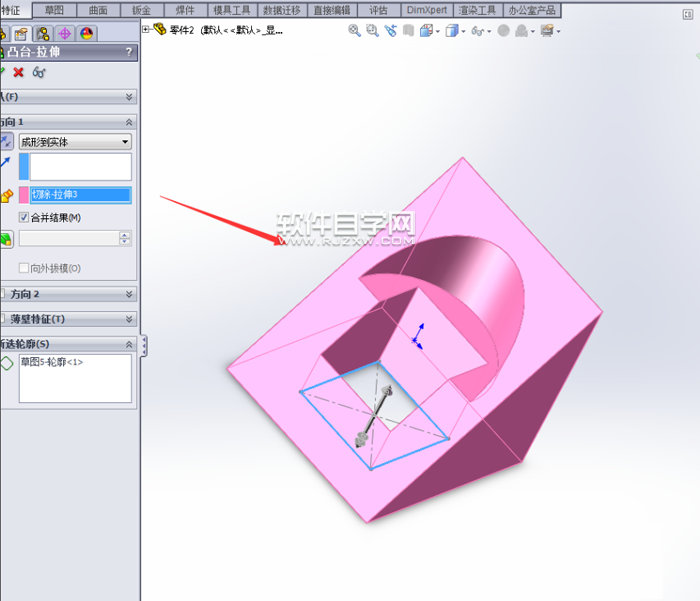The image size is (700, 601).
Task: Cancel the extrude with red X
Action: (18, 72)
